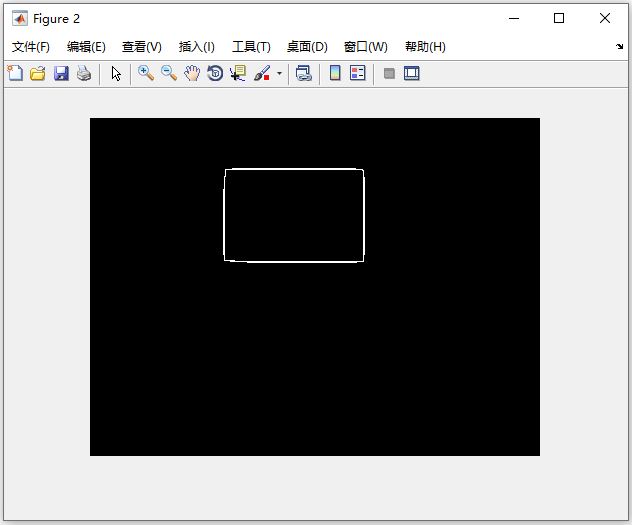The height and width of the screenshot is (525, 632).
Task: Activate the Zoom In magnifier tool
Action: [146, 74]
